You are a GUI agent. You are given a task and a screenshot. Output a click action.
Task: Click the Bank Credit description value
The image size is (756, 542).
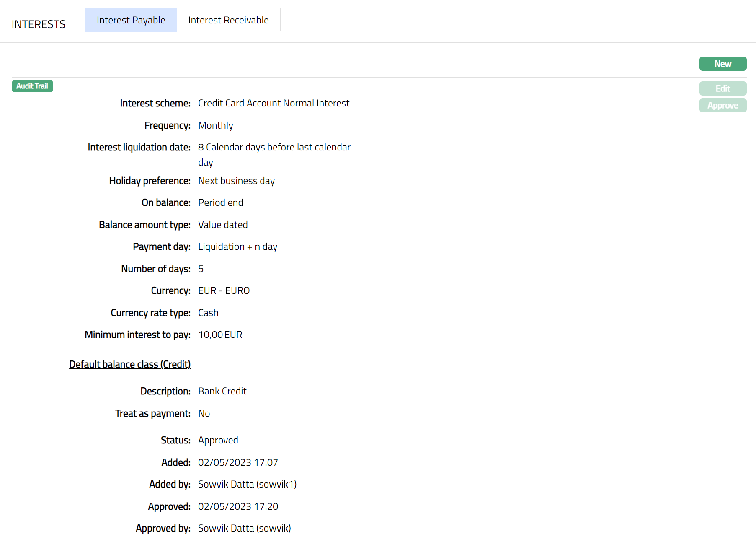[222, 391]
